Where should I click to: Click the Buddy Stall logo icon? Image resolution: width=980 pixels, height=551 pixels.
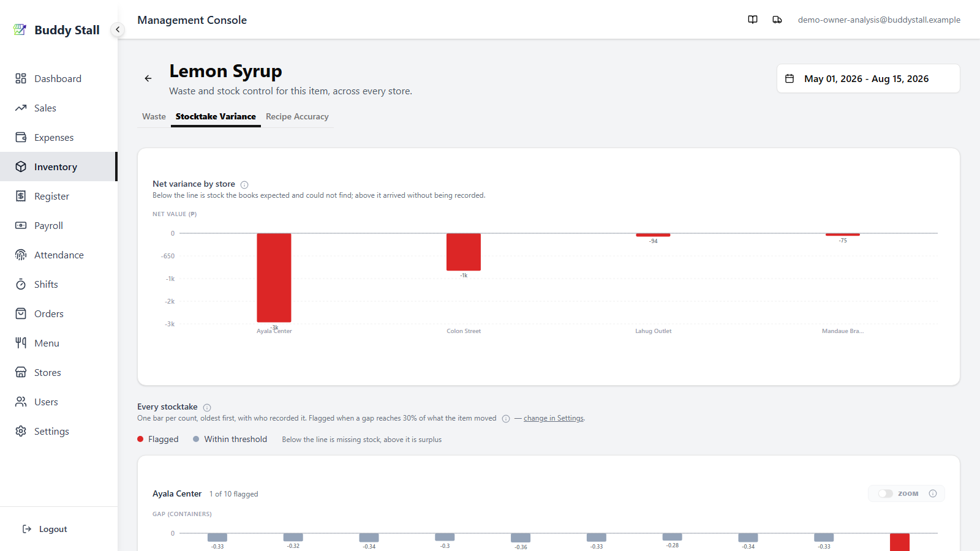[x=20, y=29]
